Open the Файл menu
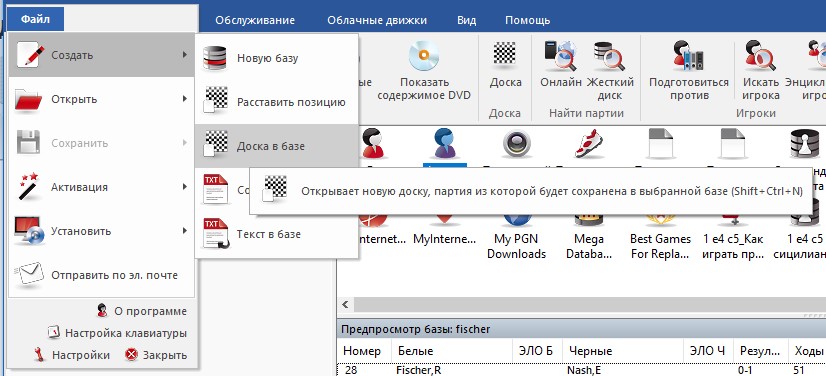The image size is (826, 376). click(x=36, y=20)
